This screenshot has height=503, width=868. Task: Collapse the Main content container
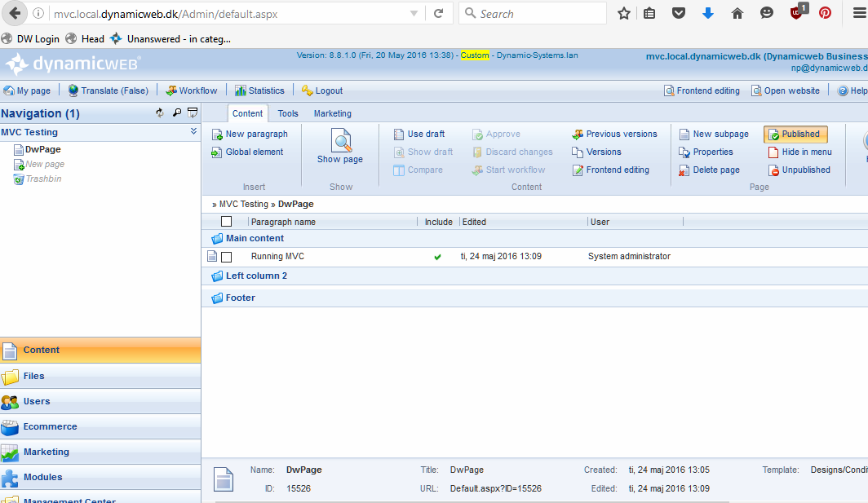(x=217, y=239)
